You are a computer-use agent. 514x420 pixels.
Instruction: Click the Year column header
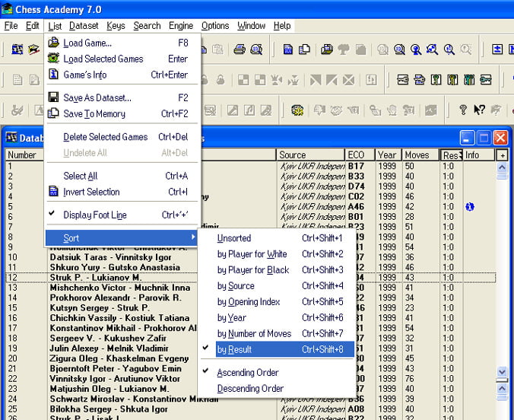(389, 155)
